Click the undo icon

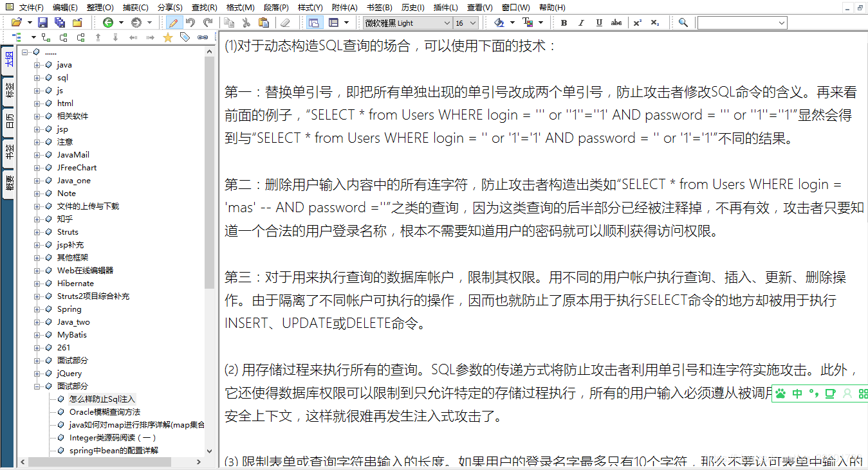pos(191,22)
